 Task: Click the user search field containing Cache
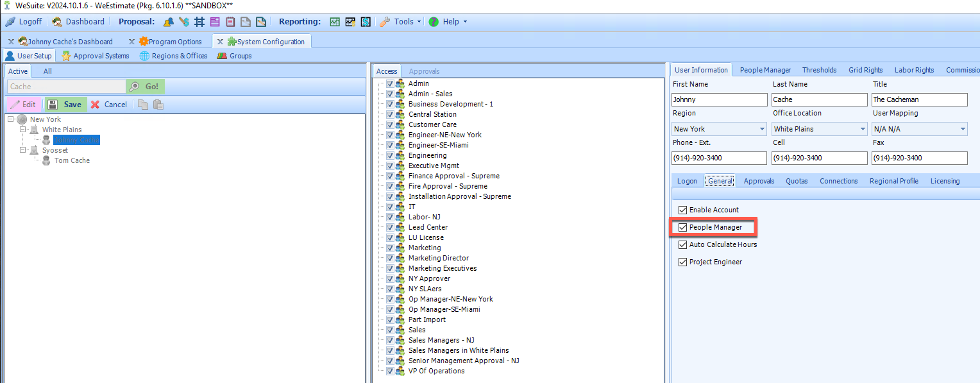66,87
